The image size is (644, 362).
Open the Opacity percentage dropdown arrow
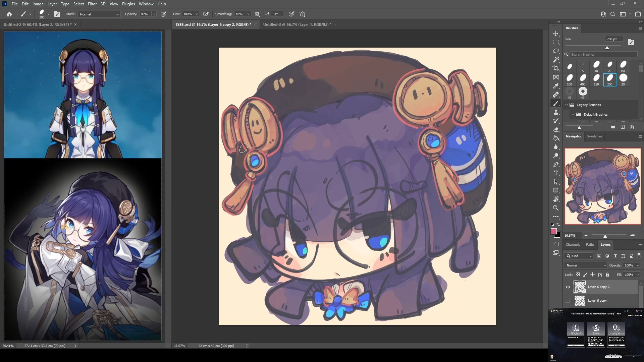tap(154, 14)
